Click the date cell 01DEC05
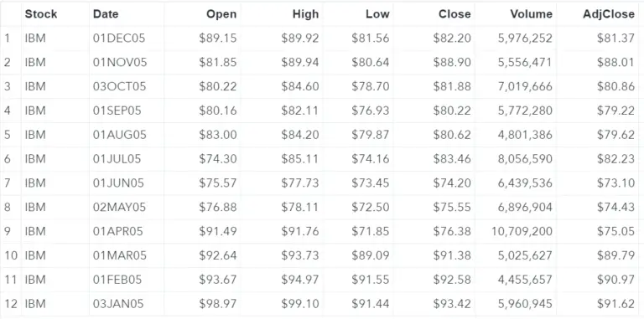Image resolution: width=644 pixels, height=319 pixels. pyautogui.click(x=119, y=39)
